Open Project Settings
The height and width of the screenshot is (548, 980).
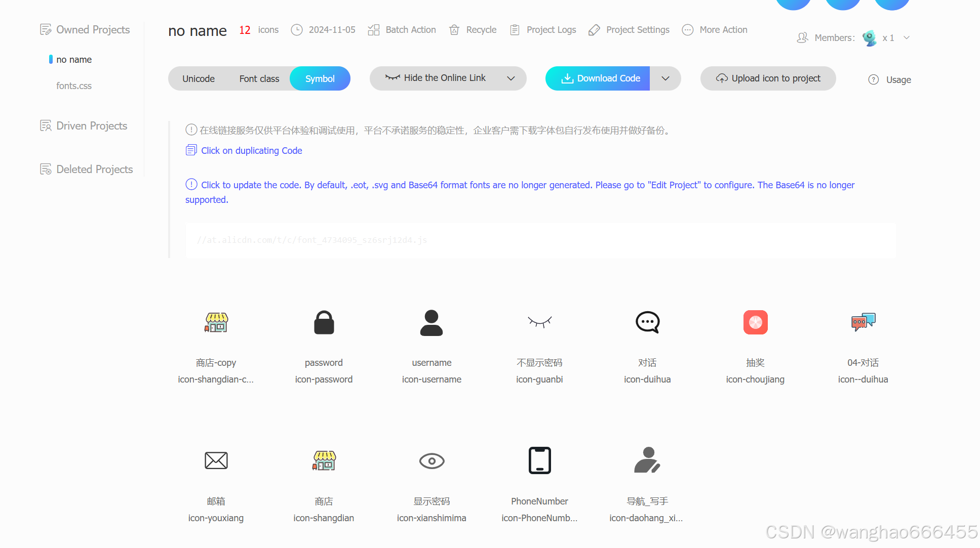point(629,30)
